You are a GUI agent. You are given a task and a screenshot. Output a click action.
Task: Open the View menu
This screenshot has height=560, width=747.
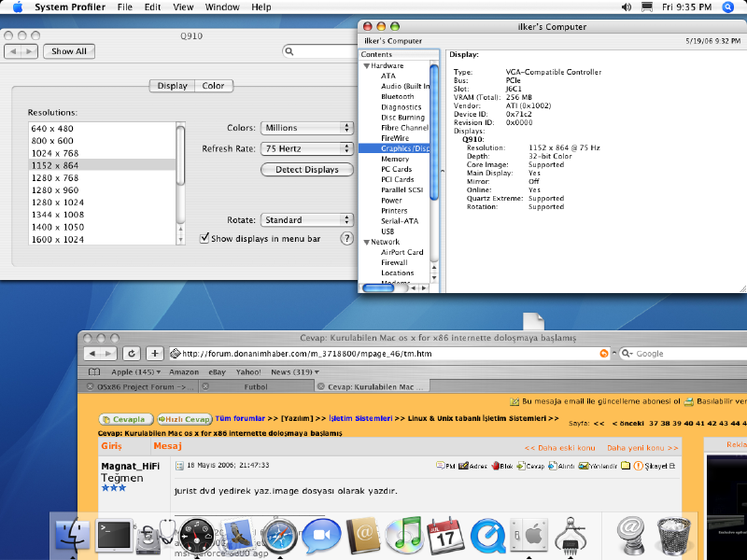coord(183,7)
